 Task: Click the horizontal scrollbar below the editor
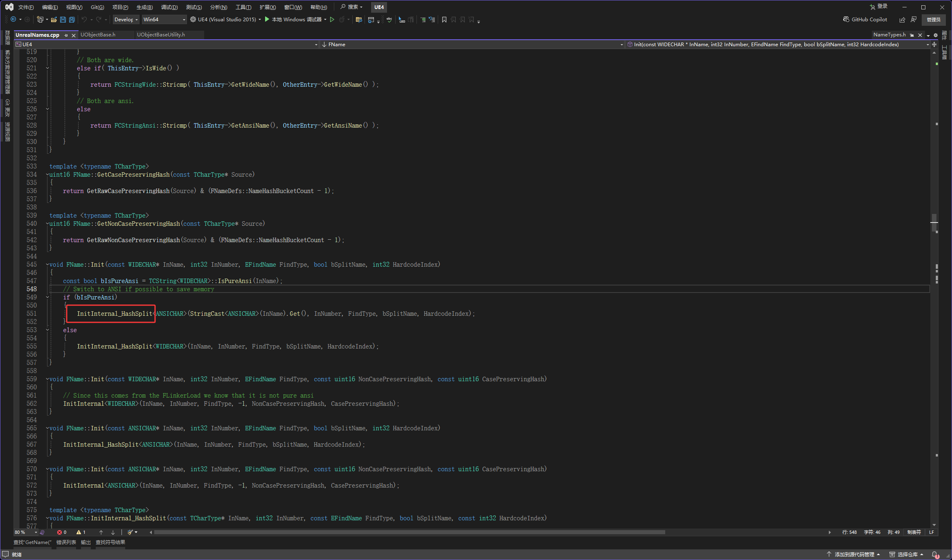409,532
